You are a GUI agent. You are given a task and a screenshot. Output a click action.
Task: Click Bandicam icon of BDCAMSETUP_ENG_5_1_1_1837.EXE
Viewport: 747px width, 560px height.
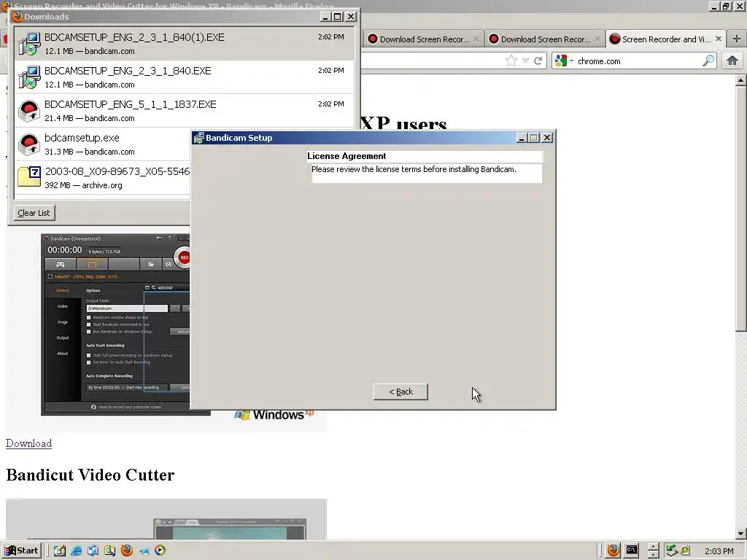(x=29, y=111)
